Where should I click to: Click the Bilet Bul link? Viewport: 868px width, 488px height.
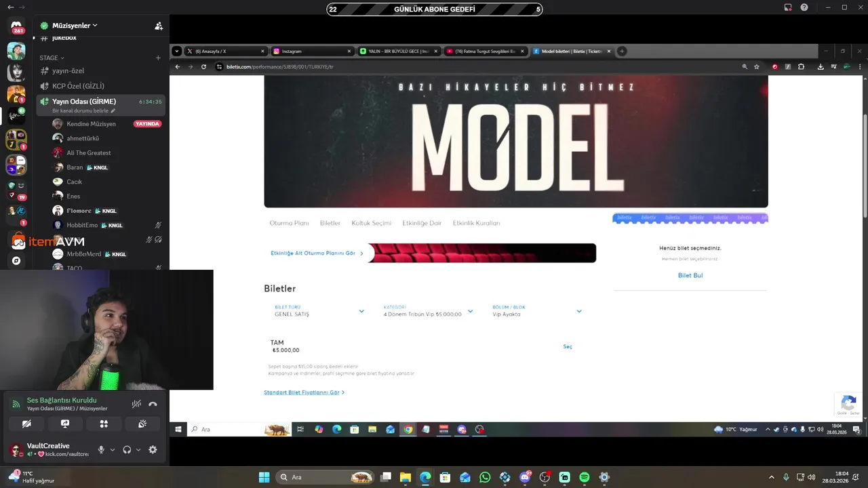(690, 275)
